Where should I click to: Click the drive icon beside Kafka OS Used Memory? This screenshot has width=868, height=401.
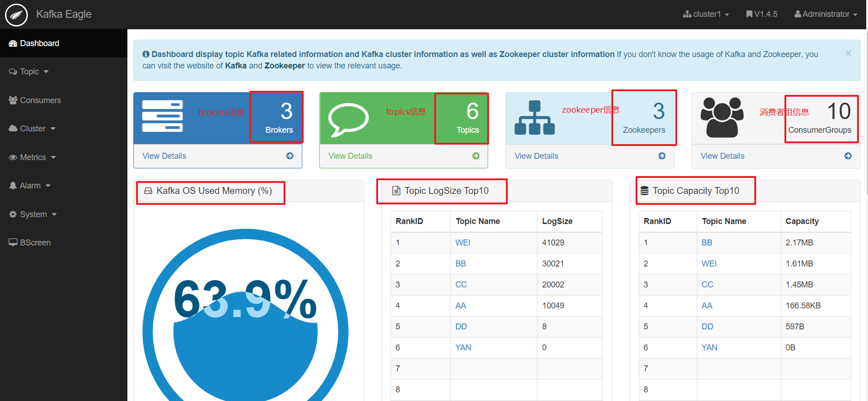pos(148,191)
